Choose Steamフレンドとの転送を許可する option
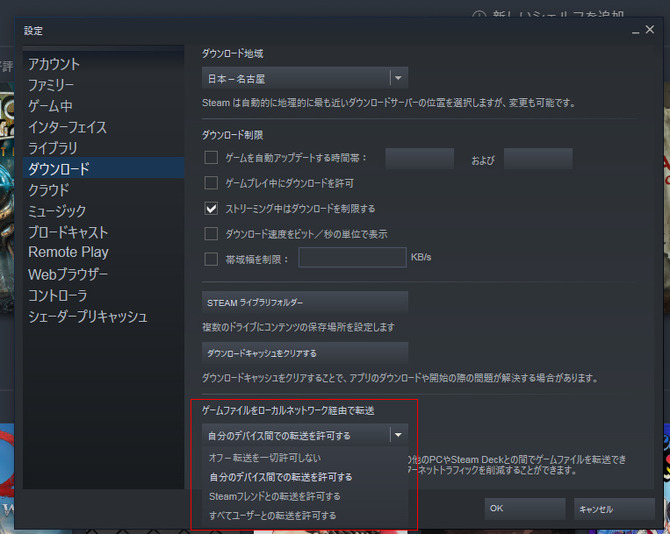Viewport: 670px width, 534px height. click(305, 496)
